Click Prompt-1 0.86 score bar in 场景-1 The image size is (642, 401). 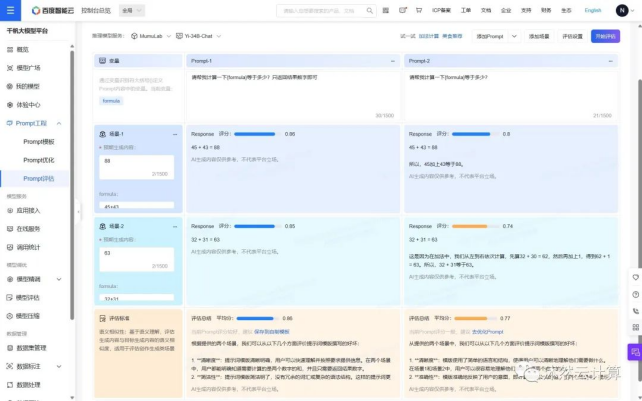tap(258, 134)
